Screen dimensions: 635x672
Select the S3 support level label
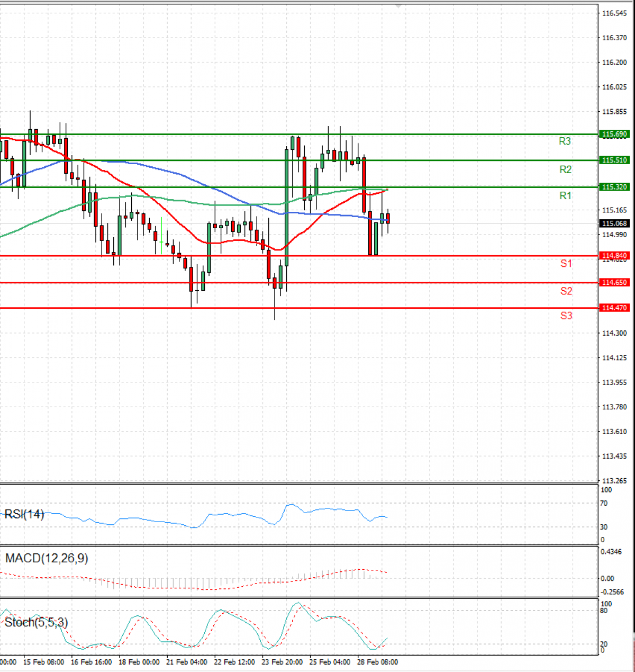point(566,316)
